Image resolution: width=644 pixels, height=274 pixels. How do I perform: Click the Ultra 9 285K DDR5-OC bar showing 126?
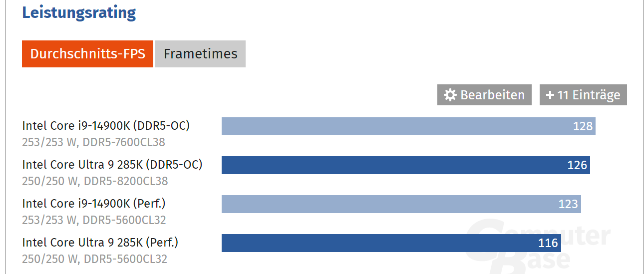[x=406, y=165]
